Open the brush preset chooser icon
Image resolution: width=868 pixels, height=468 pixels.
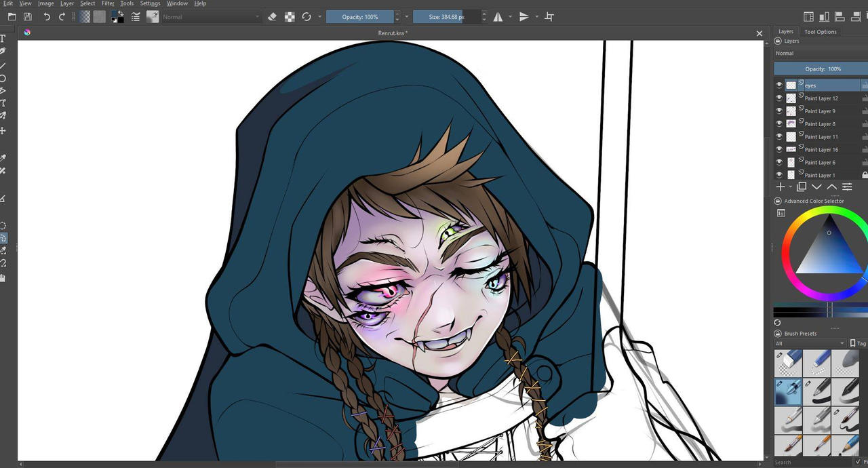click(153, 17)
